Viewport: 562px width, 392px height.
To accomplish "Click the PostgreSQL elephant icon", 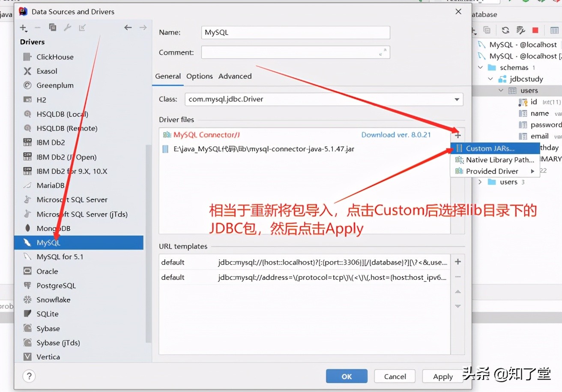I will pos(27,285).
